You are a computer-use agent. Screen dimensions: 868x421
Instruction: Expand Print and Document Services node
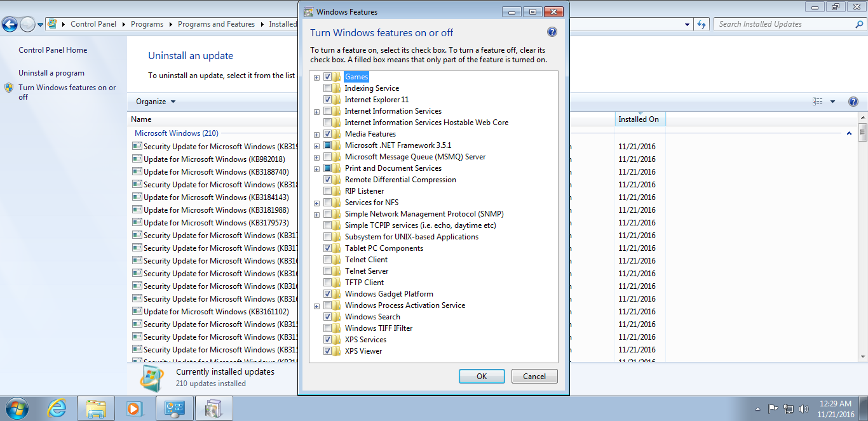(x=316, y=169)
